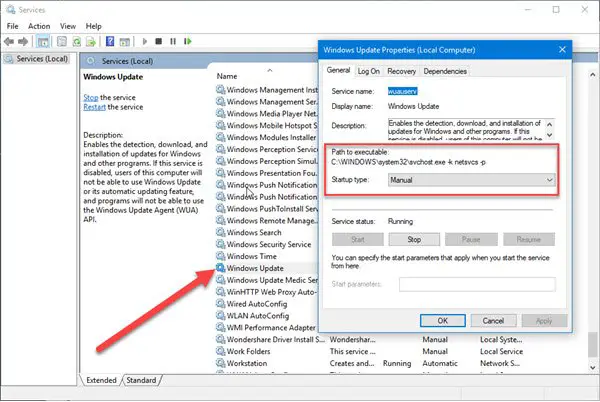600x402 pixels.
Task: Switch to the Dependencies tab
Action: [x=445, y=71]
